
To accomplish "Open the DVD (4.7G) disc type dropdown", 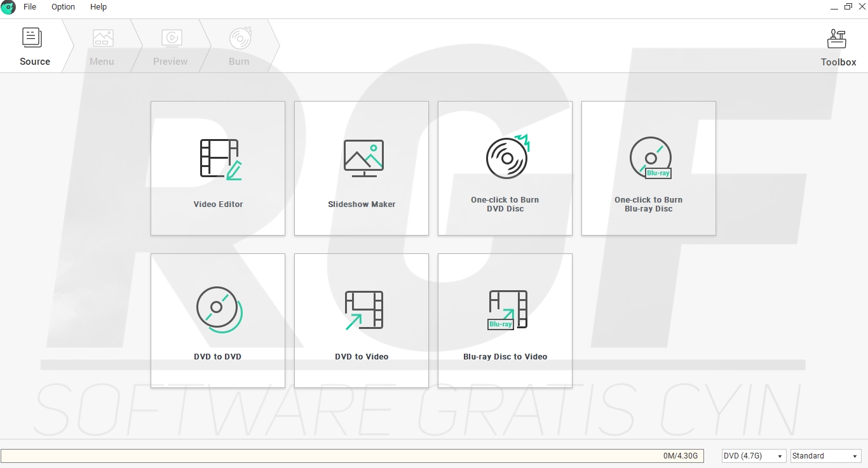I will [x=754, y=456].
